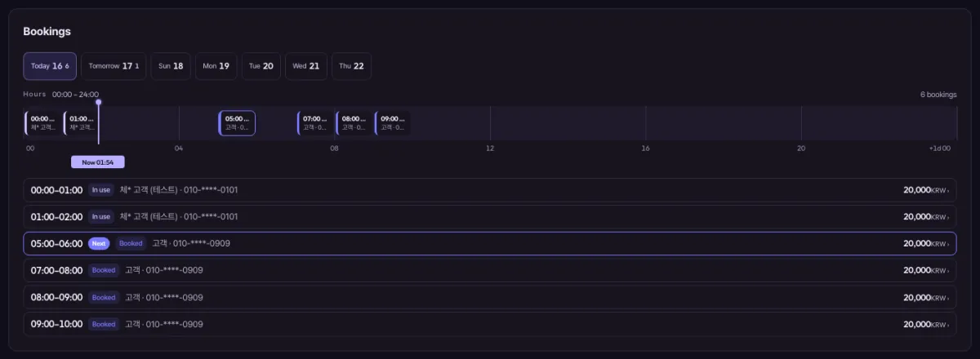Image resolution: width=980 pixels, height=359 pixels.
Task: Click the 07:00 timeline booking block
Action: pyautogui.click(x=314, y=123)
